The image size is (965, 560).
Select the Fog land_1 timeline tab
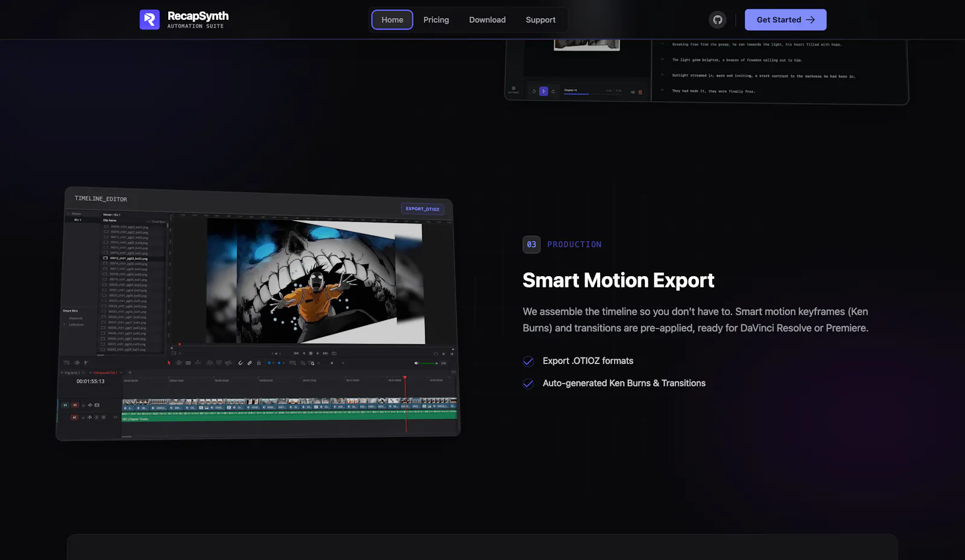tap(72, 373)
